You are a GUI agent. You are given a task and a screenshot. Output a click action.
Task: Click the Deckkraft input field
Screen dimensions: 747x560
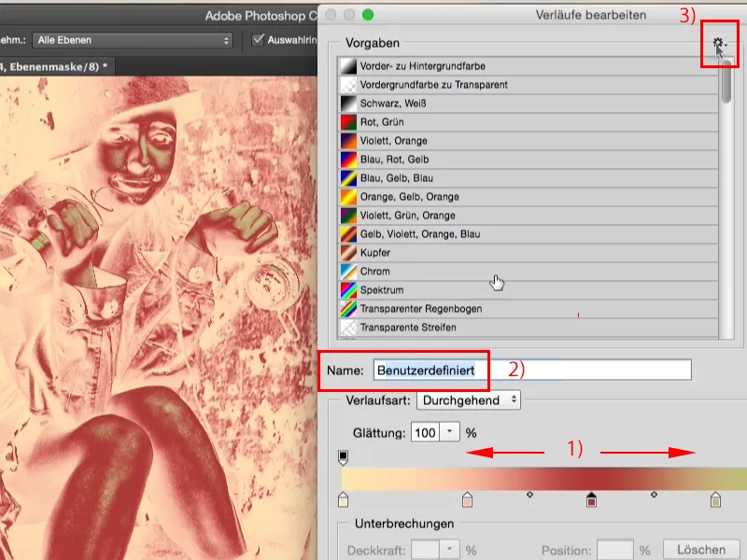tap(426, 550)
